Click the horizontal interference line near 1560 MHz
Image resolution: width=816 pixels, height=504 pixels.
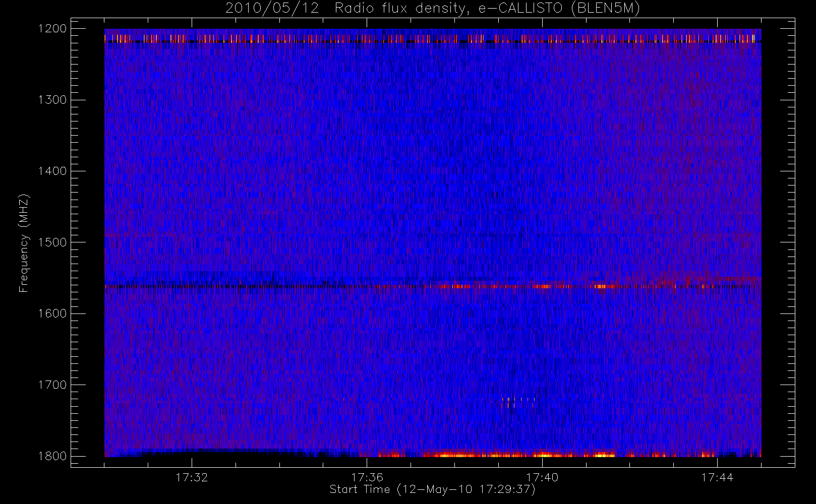tap(433, 286)
